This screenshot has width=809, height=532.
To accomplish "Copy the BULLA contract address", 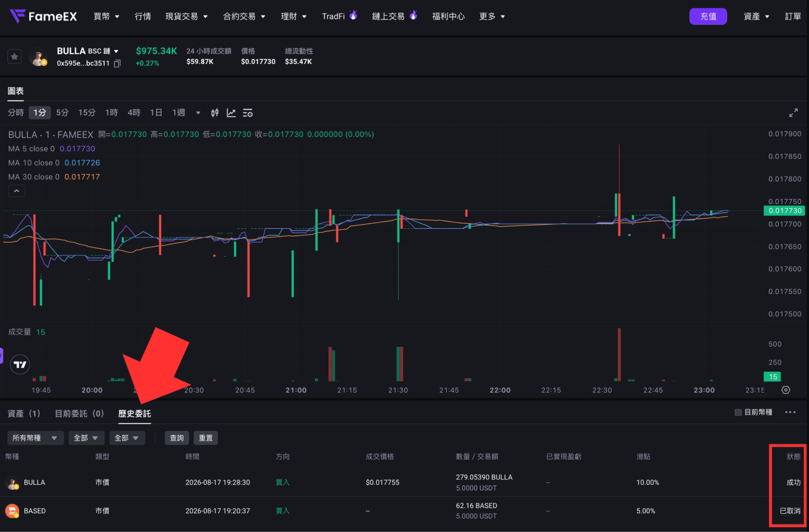I will click(x=117, y=64).
